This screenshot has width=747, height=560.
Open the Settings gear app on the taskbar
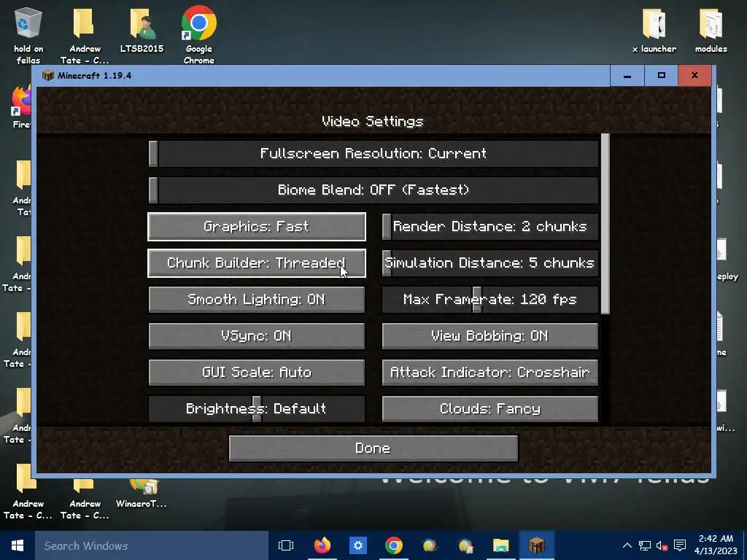click(x=357, y=545)
